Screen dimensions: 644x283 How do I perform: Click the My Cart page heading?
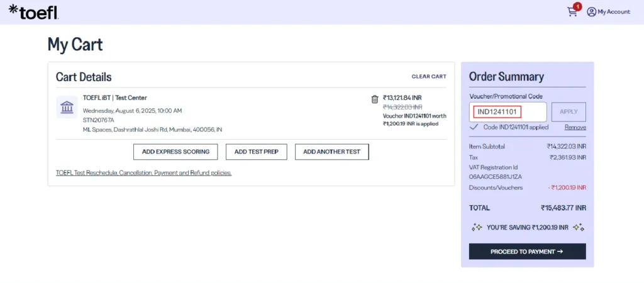coord(75,44)
